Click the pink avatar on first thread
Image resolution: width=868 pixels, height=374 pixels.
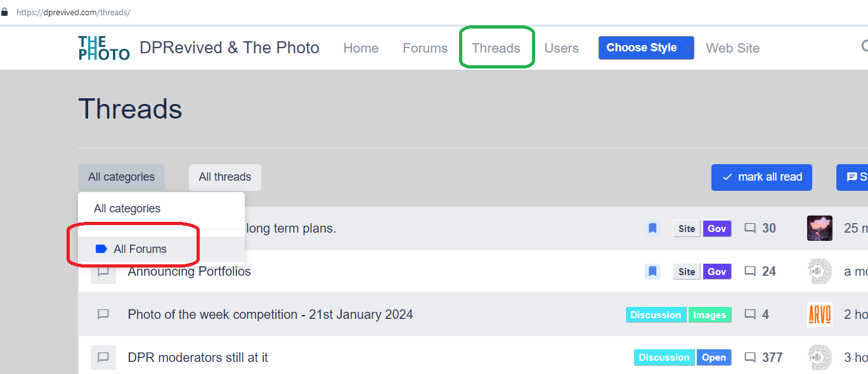click(819, 228)
